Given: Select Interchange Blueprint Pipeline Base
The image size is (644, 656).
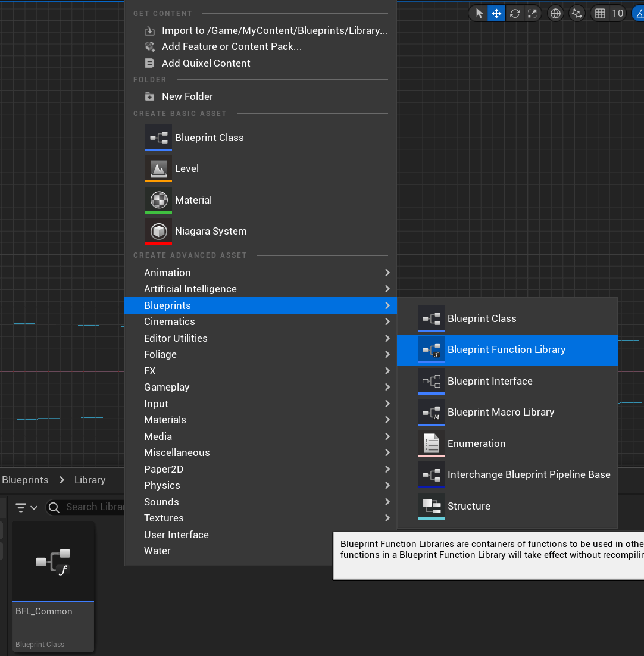Looking at the screenshot, I should pos(507,475).
